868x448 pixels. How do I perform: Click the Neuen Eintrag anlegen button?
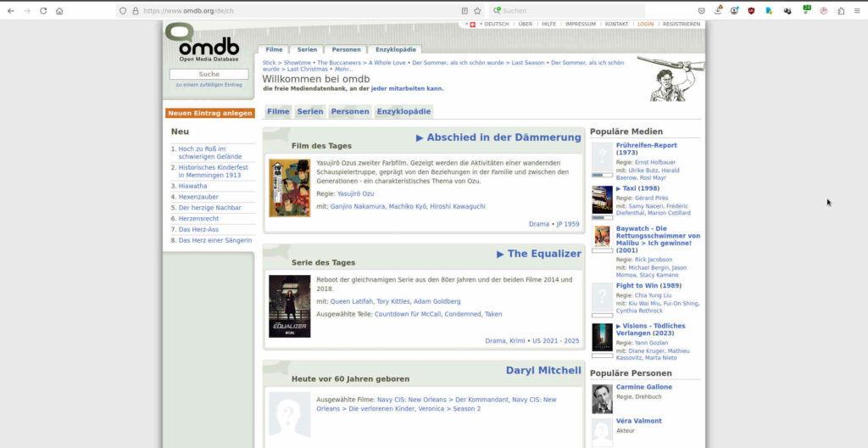click(x=210, y=113)
